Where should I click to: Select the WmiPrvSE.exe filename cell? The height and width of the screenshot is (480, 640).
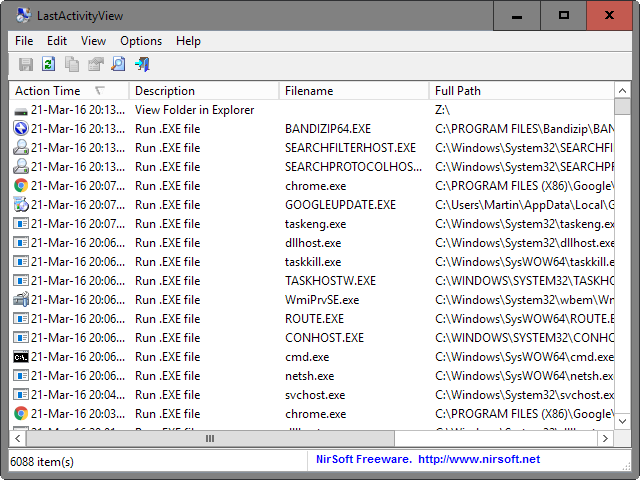coord(322,300)
